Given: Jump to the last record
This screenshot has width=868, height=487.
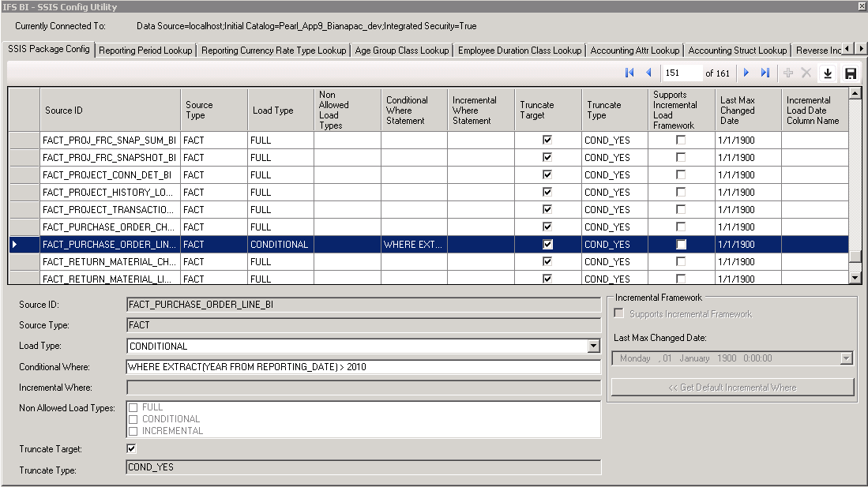Looking at the screenshot, I should (765, 73).
